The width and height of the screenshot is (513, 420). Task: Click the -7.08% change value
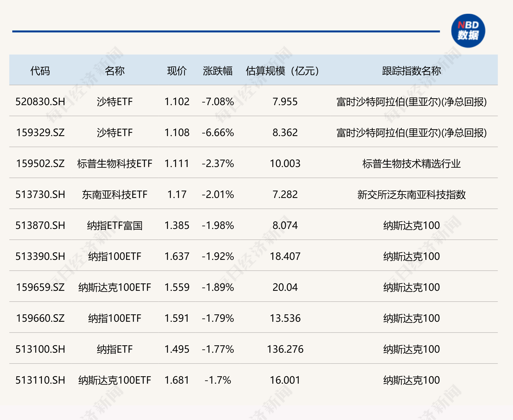[218, 102]
